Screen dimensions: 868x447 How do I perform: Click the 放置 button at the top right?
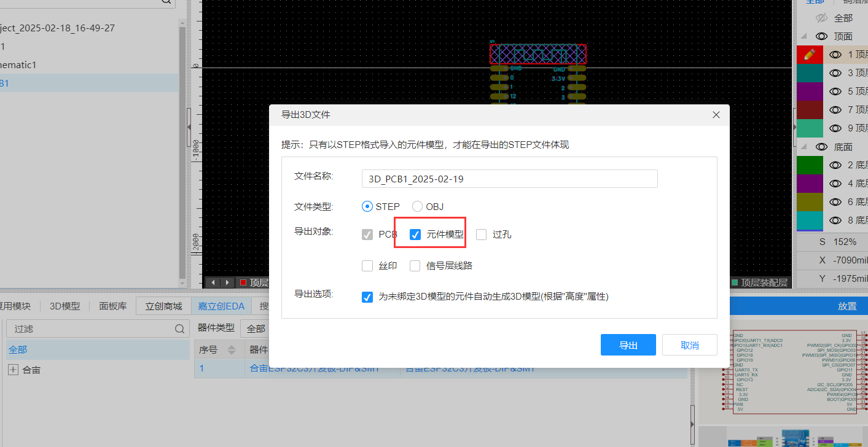[848, 305]
